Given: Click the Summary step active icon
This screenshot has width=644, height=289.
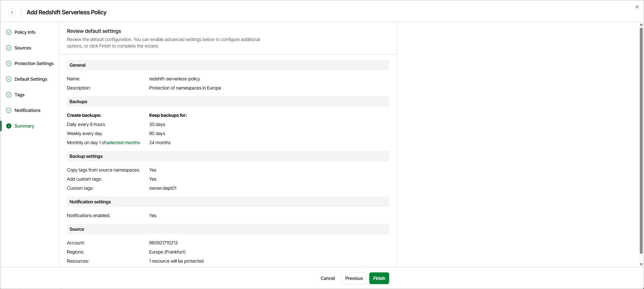Looking at the screenshot, I should pos(9,126).
